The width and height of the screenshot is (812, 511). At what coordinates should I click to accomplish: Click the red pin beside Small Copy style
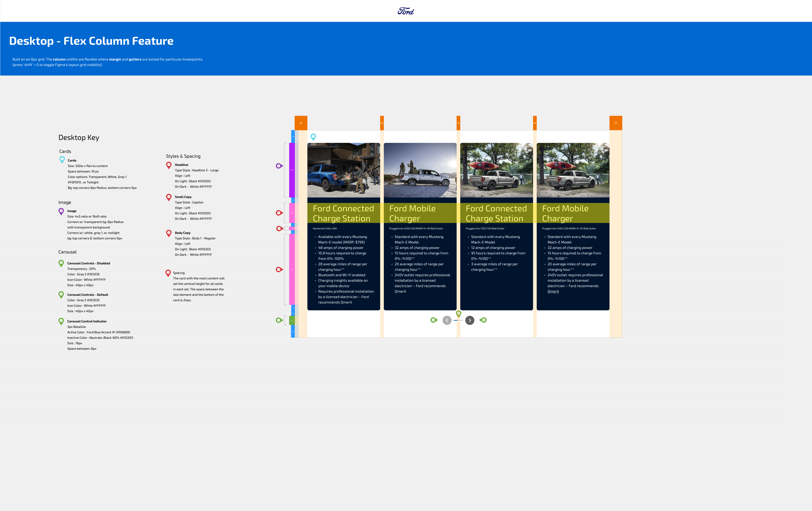coord(169,197)
